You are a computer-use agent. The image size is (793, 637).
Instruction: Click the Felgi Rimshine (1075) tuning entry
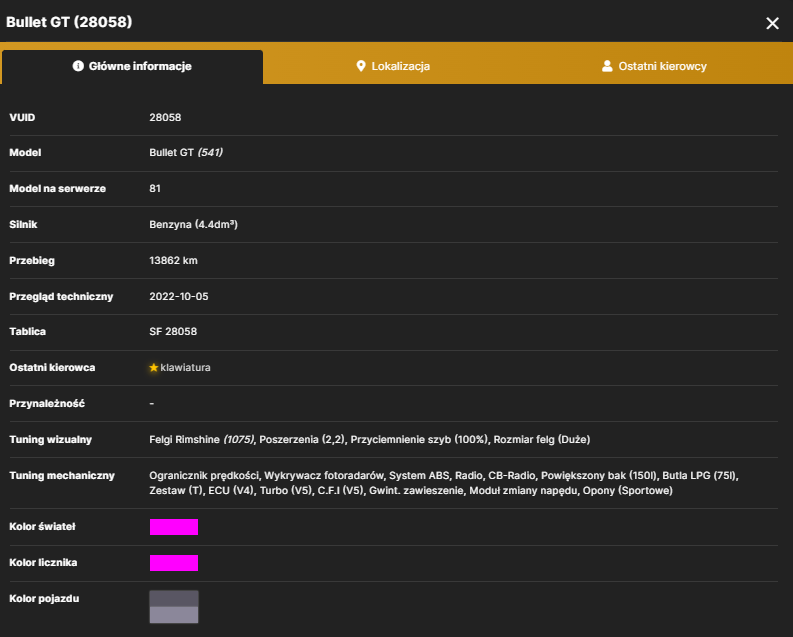202,440
